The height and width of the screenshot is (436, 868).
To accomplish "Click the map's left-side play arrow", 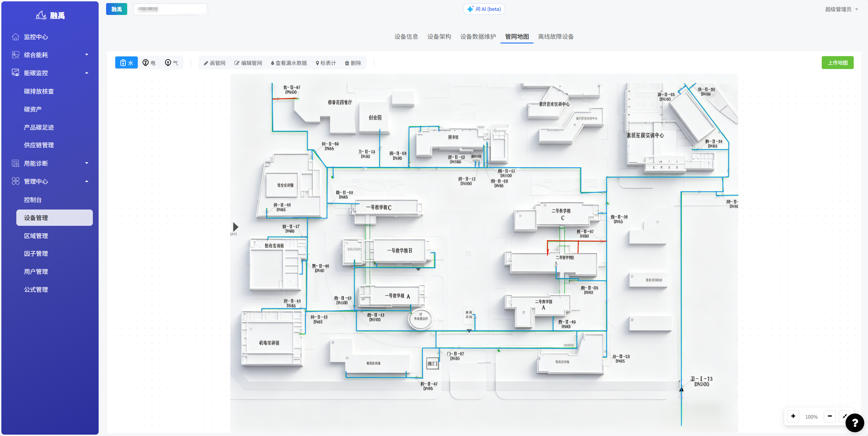I will click(235, 227).
